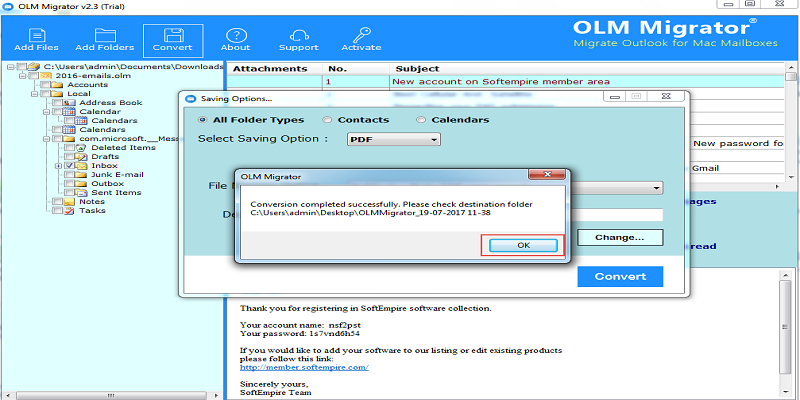Screen dimensions: 800x400
Task: Select the All Folder Types radio button
Action: (203, 120)
